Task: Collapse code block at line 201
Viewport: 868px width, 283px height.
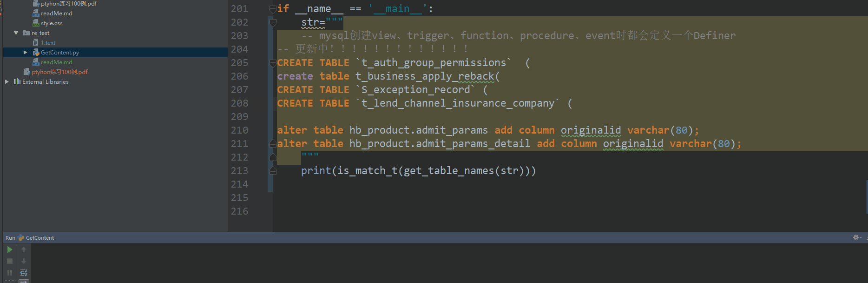Action: pyautogui.click(x=273, y=9)
